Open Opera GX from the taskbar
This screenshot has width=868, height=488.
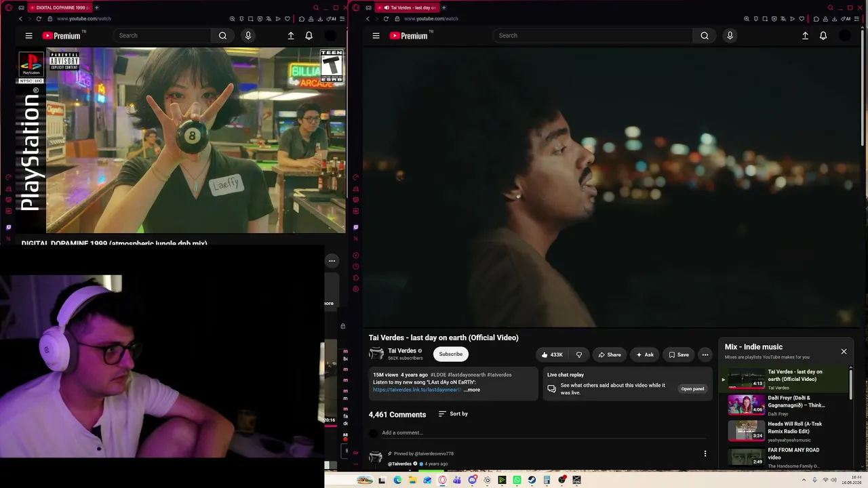pyautogui.click(x=442, y=480)
